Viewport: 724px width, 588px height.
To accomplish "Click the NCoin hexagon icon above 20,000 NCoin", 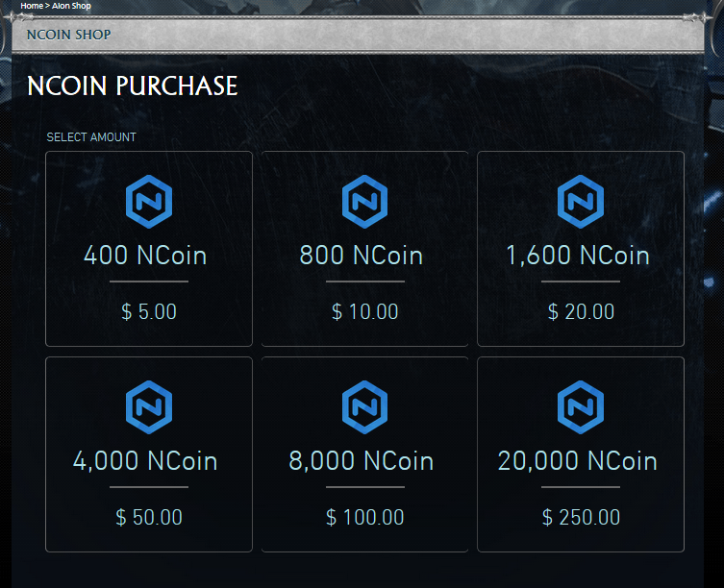I will [581, 407].
